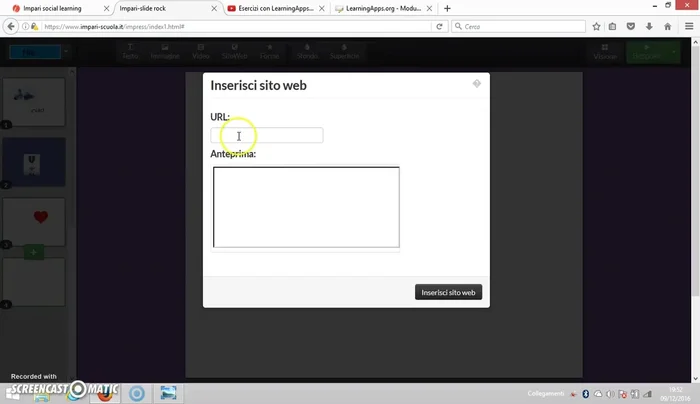Viewport: 700px width, 404px height.
Task: Click the Cerca search box
Action: coord(518,27)
